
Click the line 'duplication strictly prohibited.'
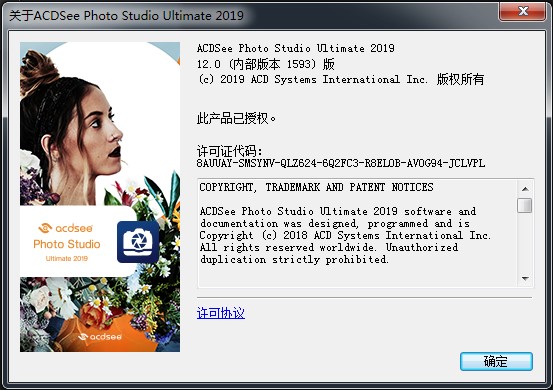(x=294, y=260)
